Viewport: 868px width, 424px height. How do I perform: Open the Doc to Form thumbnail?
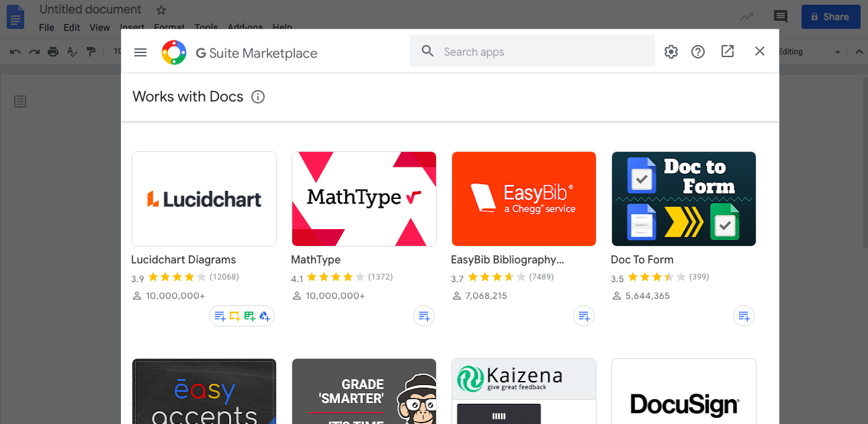pyautogui.click(x=684, y=199)
